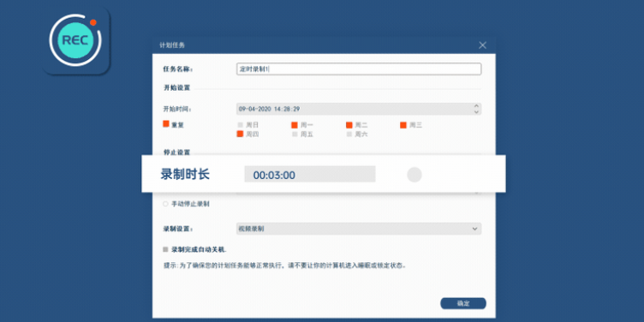Viewport: 644px width, 322px height.
Task: Uncheck the 周四 checkbox
Action: pos(241,134)
